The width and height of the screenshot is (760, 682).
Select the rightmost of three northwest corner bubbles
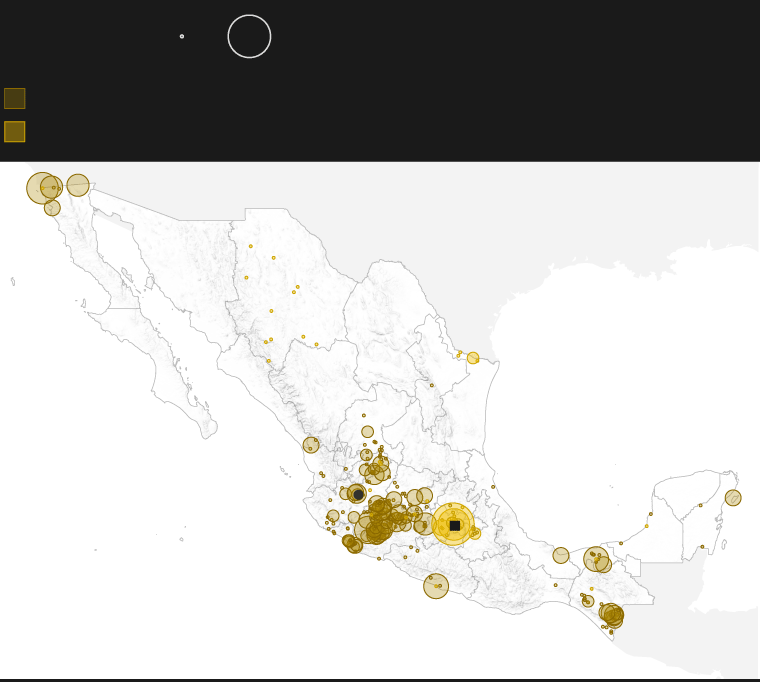tap(78, 185)
